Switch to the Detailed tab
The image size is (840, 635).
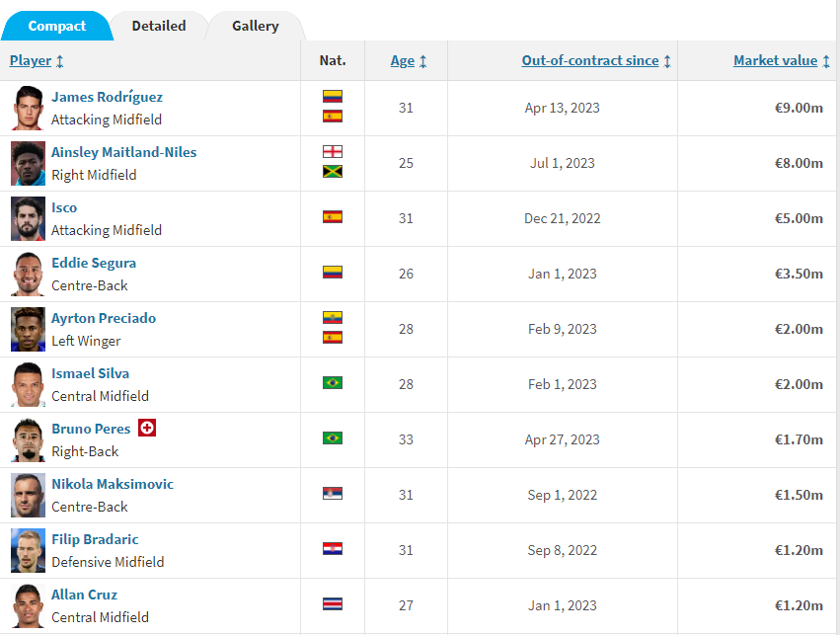tap(158, 26)
